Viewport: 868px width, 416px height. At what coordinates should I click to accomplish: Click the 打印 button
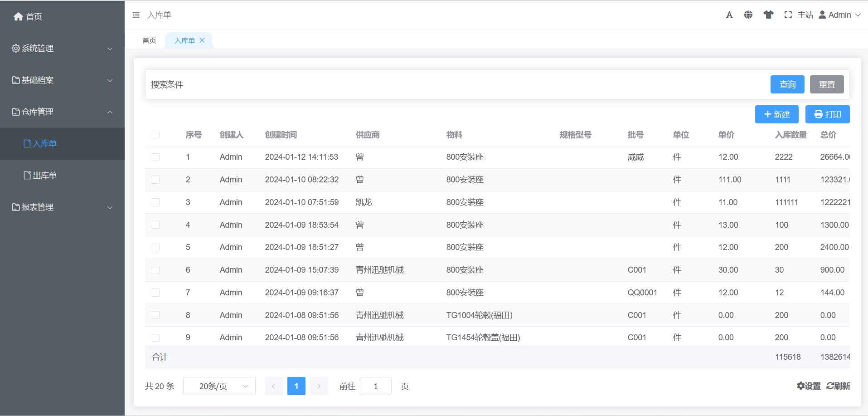pos(828,114)
